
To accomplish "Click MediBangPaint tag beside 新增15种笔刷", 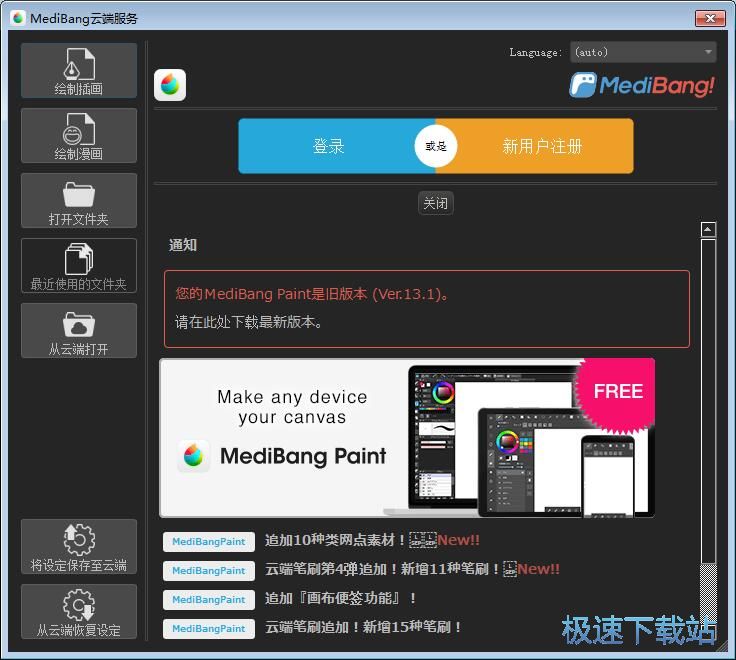I will point(209,629).
